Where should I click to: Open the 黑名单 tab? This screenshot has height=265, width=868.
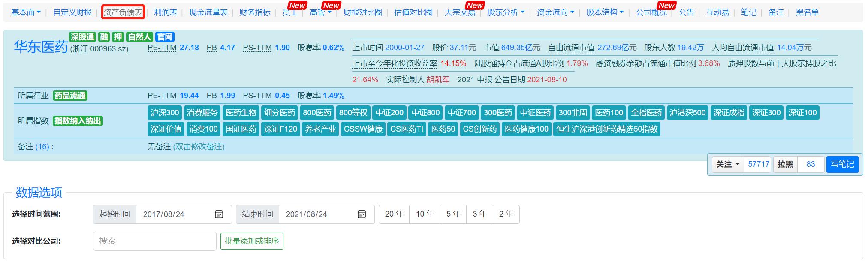click(807, 12)
